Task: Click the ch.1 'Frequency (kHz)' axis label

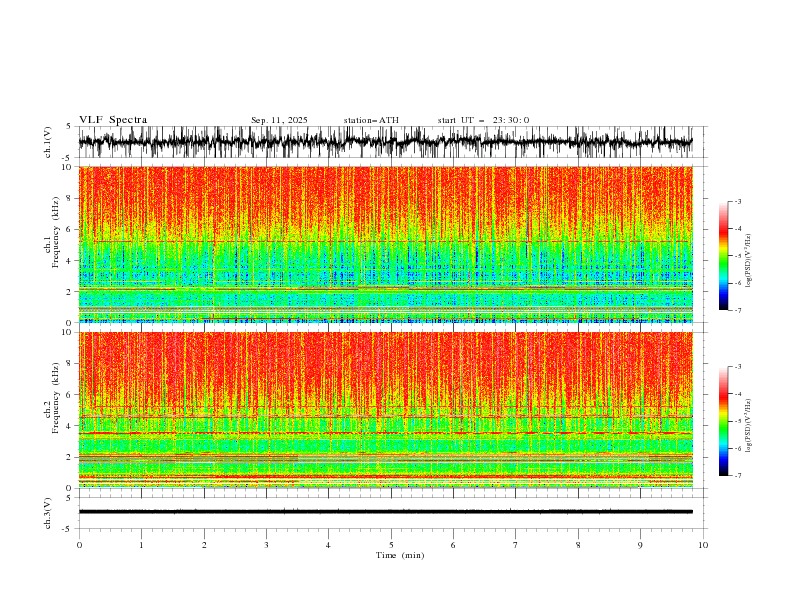Action: (x=56, y=233)
